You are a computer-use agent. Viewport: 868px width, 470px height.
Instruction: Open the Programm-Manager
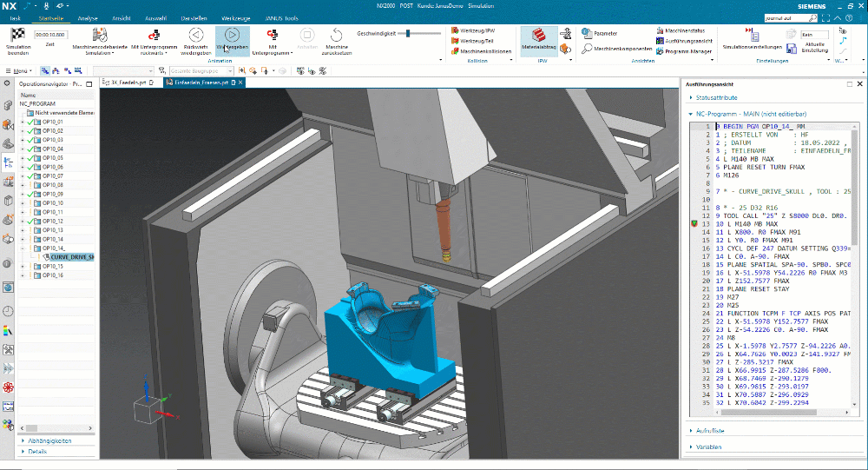click(684, 51)
